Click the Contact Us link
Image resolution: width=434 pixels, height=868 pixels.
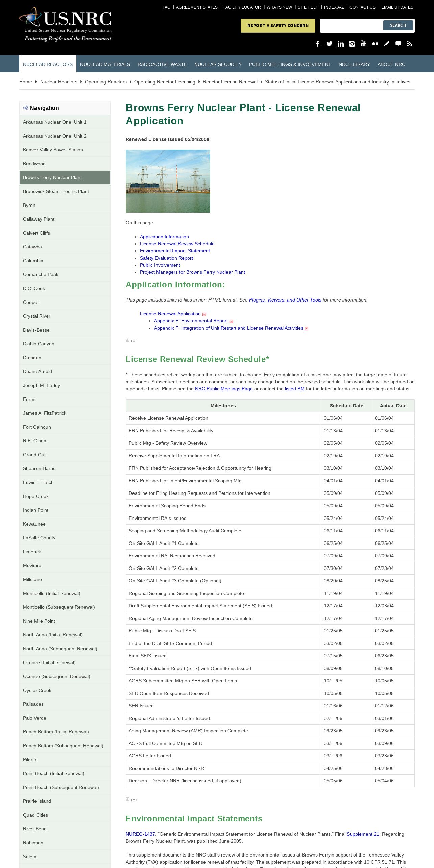tap(362, 7)
